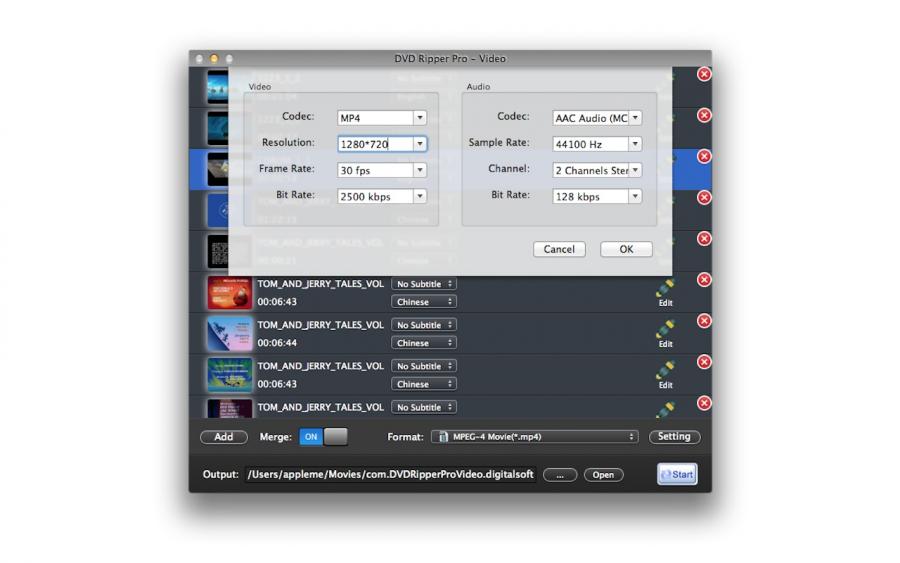Select the dark thumbnail on the last row
The height and width of the screenshot is (563, 900).
point(230,409)
